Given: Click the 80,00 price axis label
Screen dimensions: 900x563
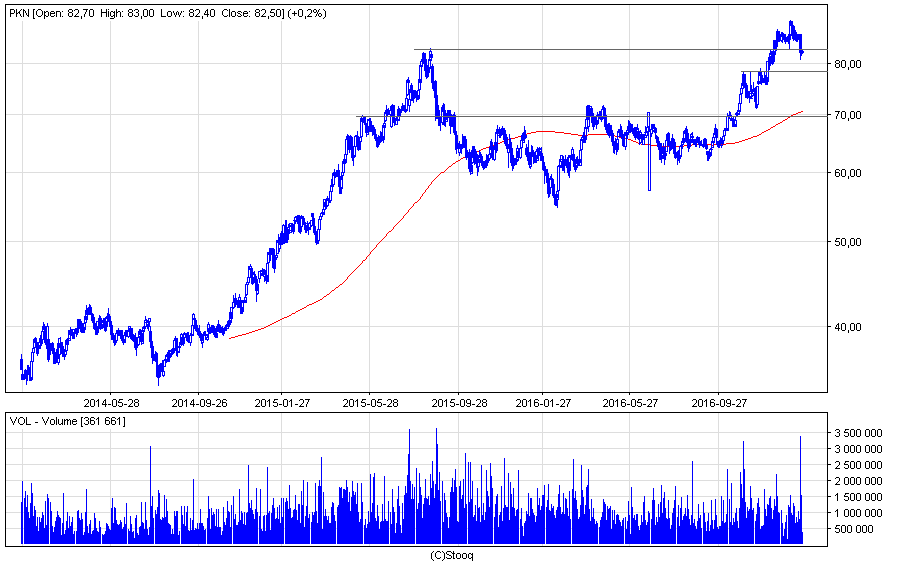Looking at the screenshot, I should click(847, 64).
